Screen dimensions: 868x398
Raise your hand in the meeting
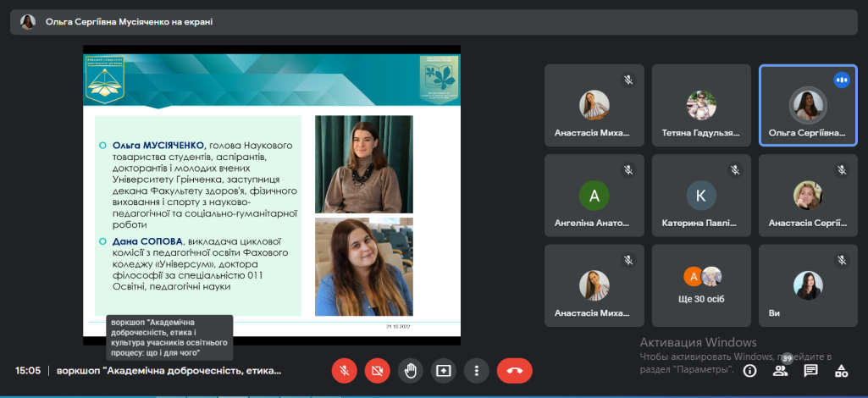tap(411, 370)
